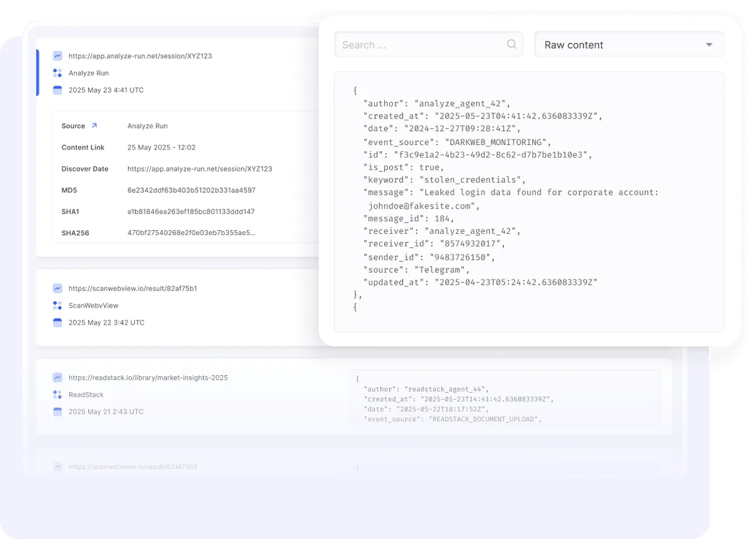Open the scanwebview.io link above ScanWebvView
Image resolution: width=756 pixels, height=539 pixels.
click(132, 289)
